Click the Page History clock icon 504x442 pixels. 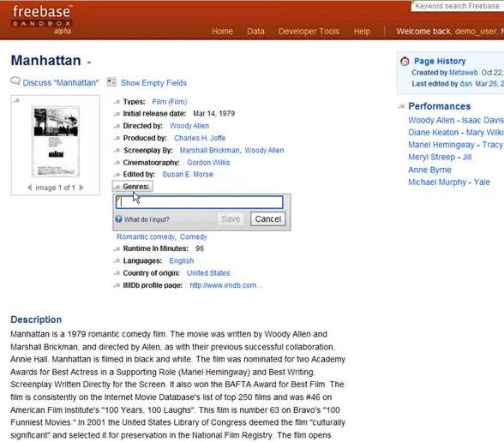(405, 61)
